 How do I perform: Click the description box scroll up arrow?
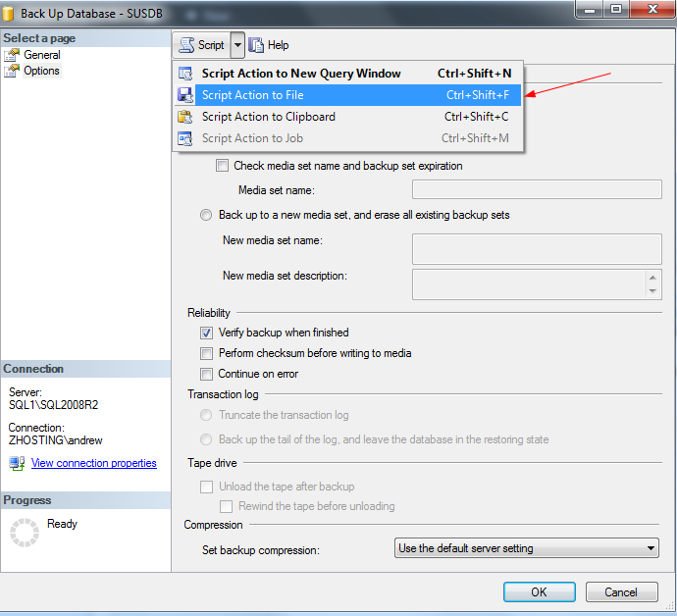tap(652, 278)
